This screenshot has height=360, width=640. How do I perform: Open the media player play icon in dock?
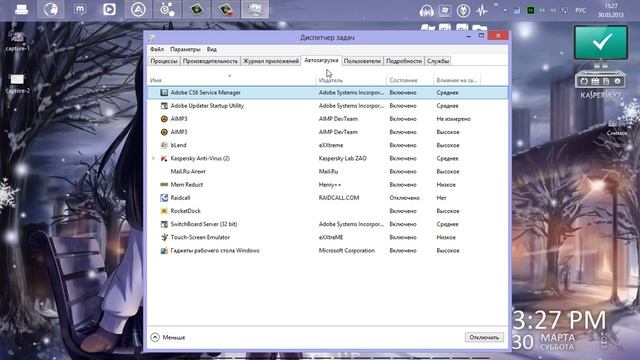click(x=109, y=9)
